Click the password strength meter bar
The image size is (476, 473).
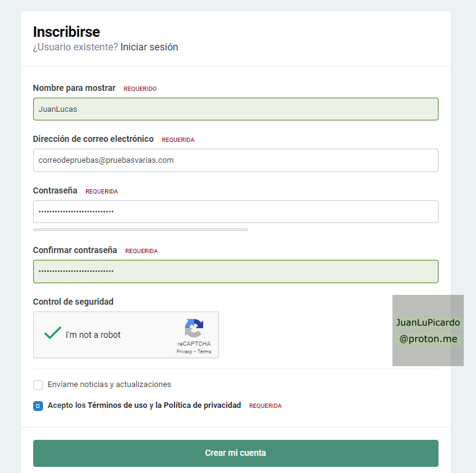click(x=140, y=230)
